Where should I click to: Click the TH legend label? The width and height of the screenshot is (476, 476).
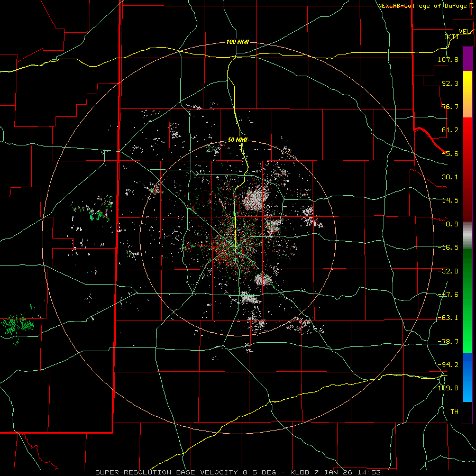[x=454, y=412]
